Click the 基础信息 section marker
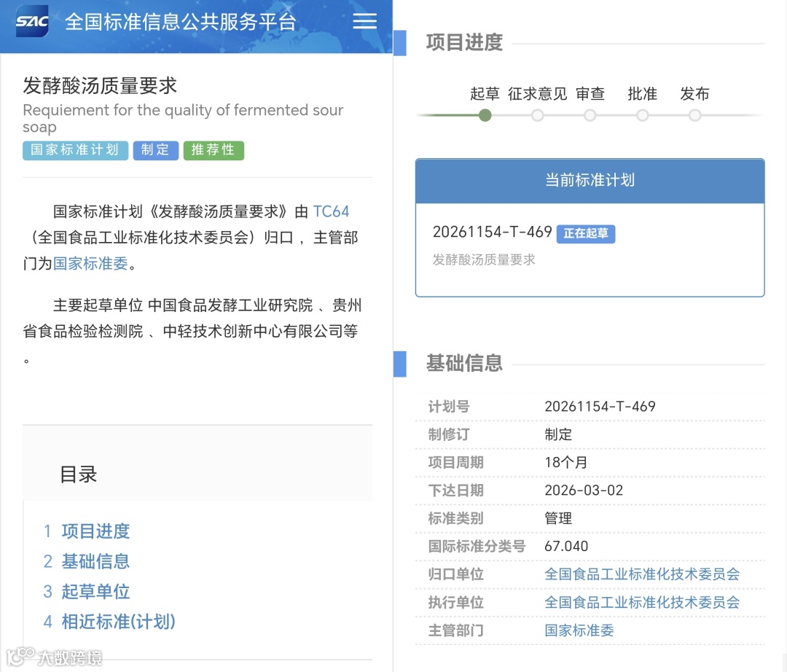This screenshot has width=787, height=672. coord(401,364)
